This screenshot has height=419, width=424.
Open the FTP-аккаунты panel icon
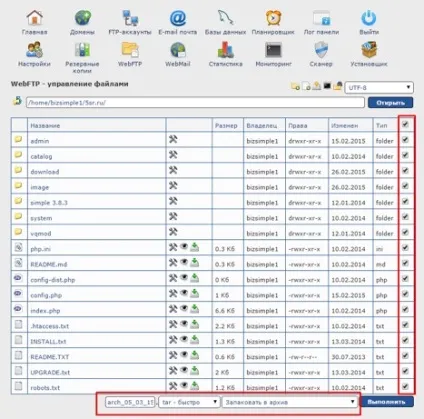[130, 18]
